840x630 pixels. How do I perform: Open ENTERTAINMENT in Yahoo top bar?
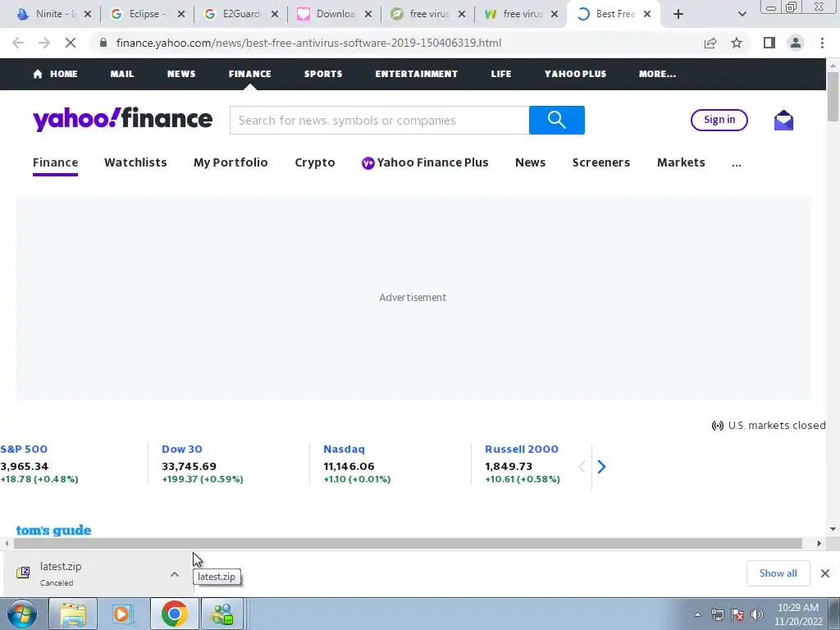(x=416, y=74)
